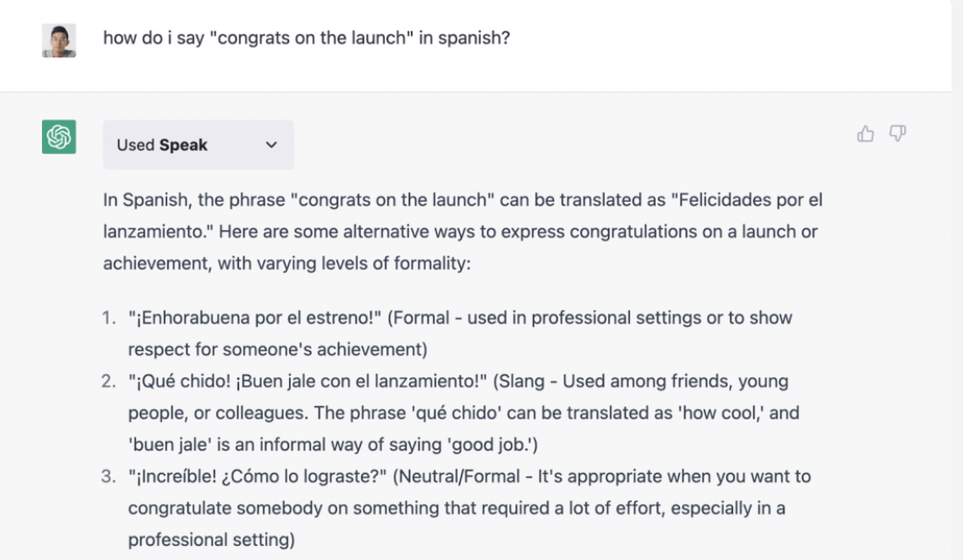Open the Used Speak plugin details box
The image size is (963, 560).
tap(198, 145)
